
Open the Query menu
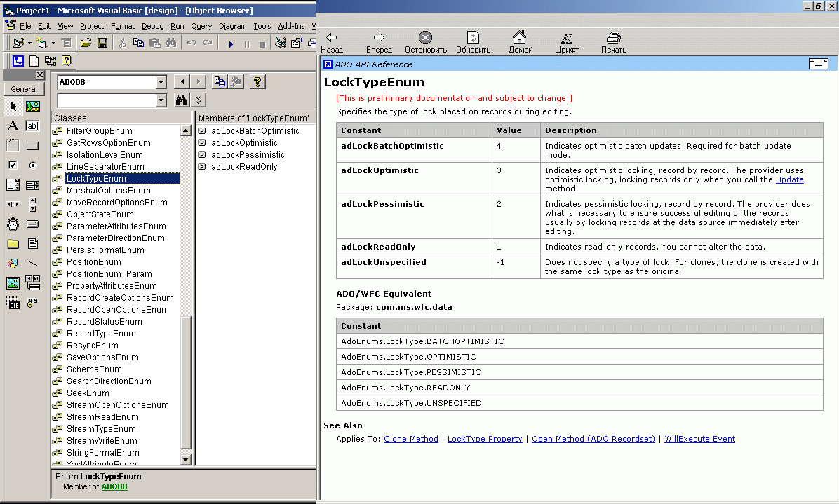(x=201, y=26)
